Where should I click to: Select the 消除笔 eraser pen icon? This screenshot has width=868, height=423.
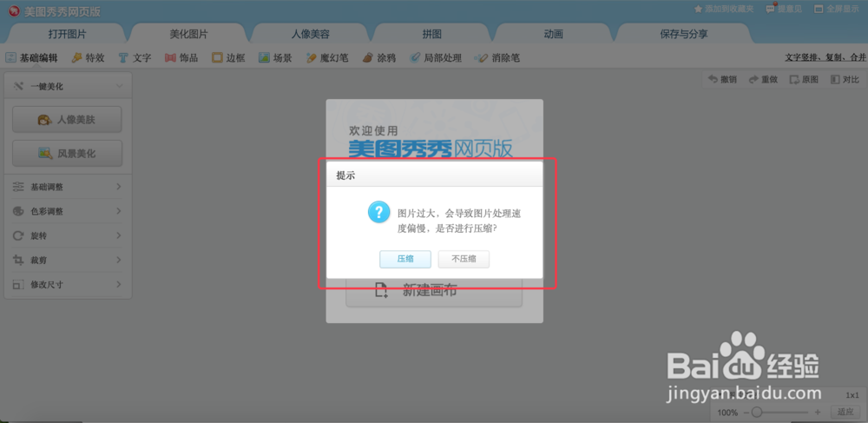(x=482, y=57)
